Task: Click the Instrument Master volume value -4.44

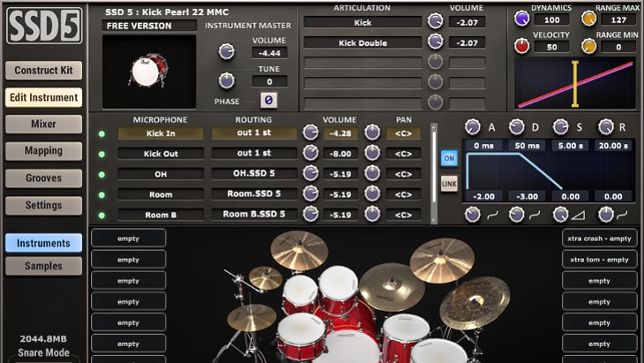Action: (x=269, y=53)
